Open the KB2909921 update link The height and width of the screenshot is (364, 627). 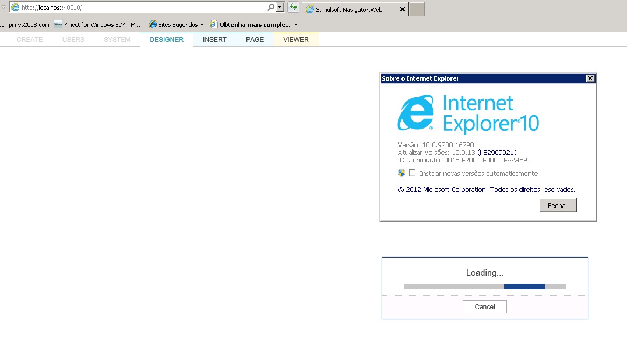coord(497,153)
